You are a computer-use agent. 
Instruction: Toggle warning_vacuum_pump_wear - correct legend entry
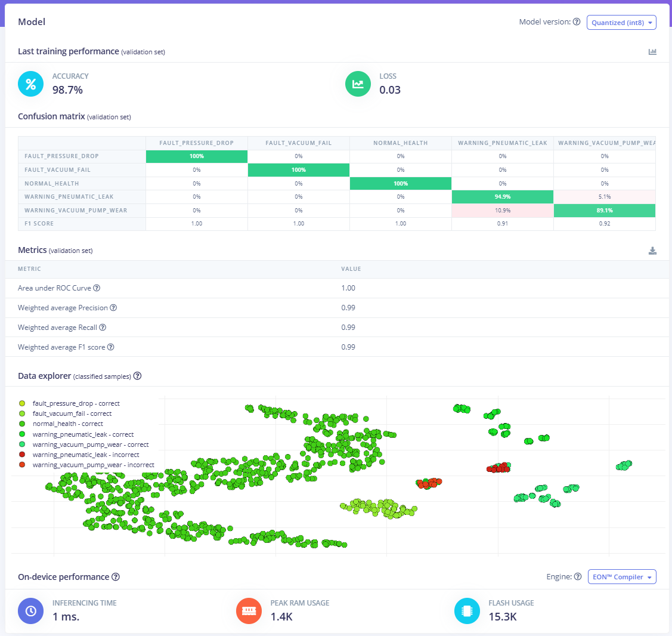click(84, 444)
